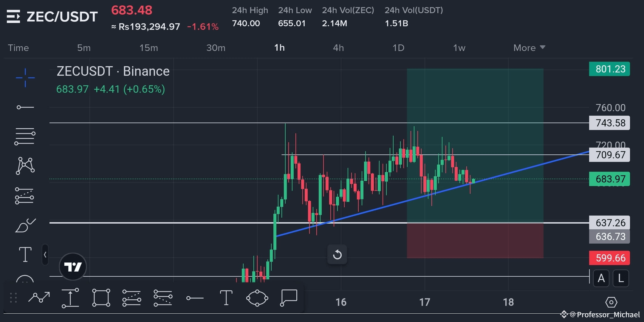
Task: Click the 599.66 stop-loss price label
Action: pos(609,258)
